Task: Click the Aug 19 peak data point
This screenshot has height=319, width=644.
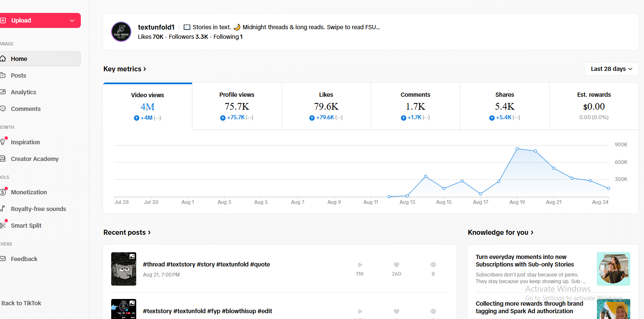Action: [517, 148]
